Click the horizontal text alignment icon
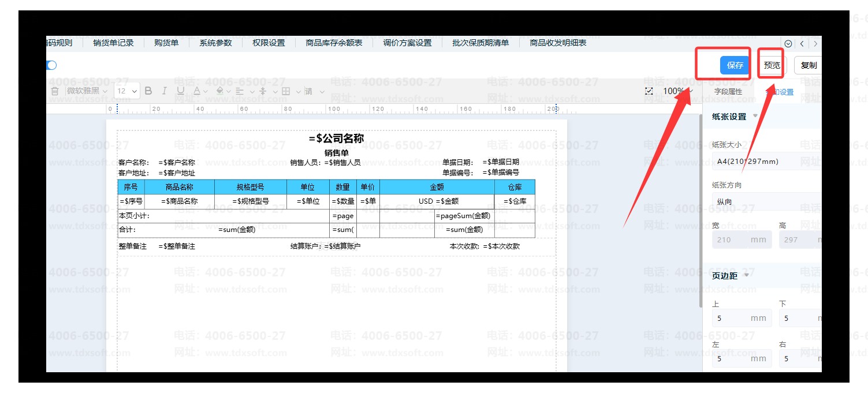This screenshot has width=868, height=393. [241, 91]
